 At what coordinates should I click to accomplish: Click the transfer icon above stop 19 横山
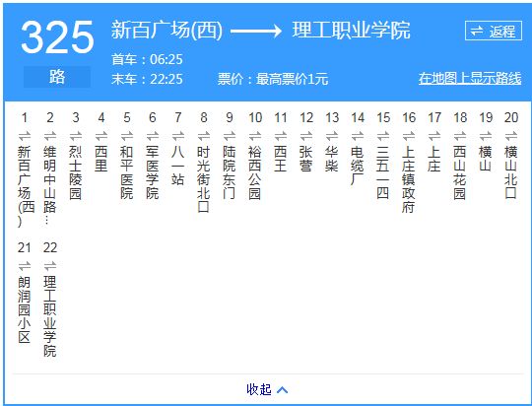point(486,136)
